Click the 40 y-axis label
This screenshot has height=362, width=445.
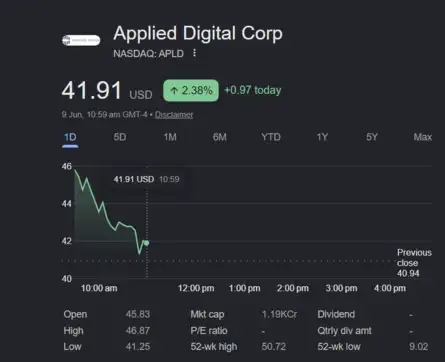click(67, 279)
